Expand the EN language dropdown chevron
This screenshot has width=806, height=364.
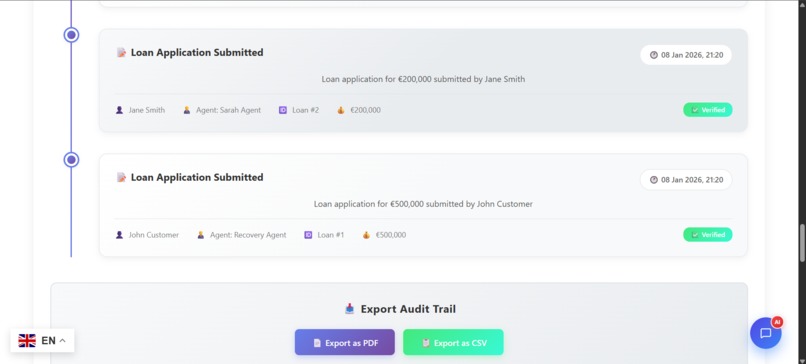[63, 340]
